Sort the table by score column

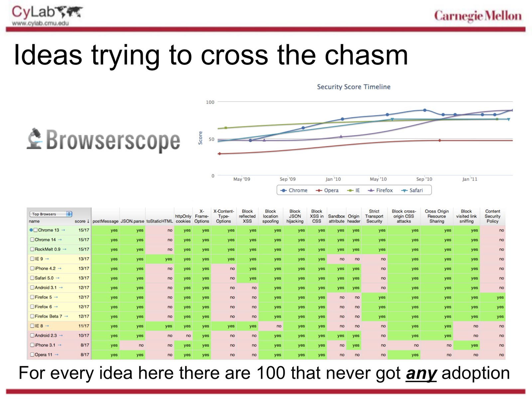[x=82, y=221]
